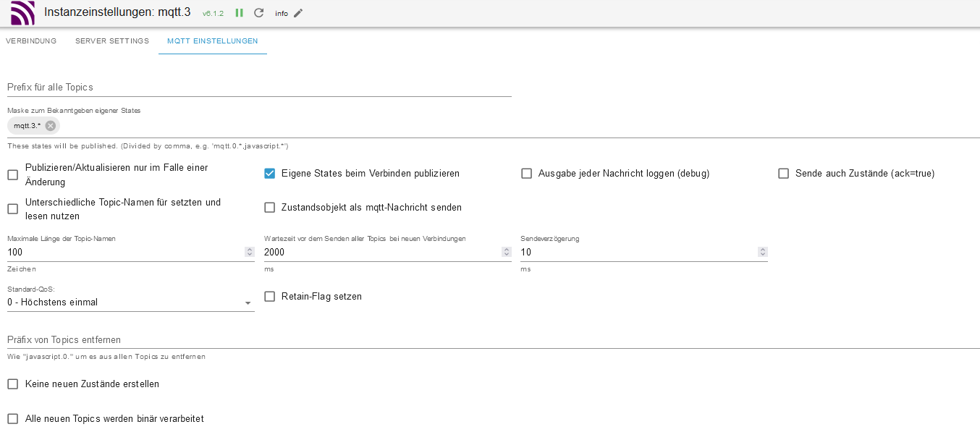Click the Instanzeinstellungen: mqtt.3 title
The image size is (980, 440).
[x=117, y=12]
